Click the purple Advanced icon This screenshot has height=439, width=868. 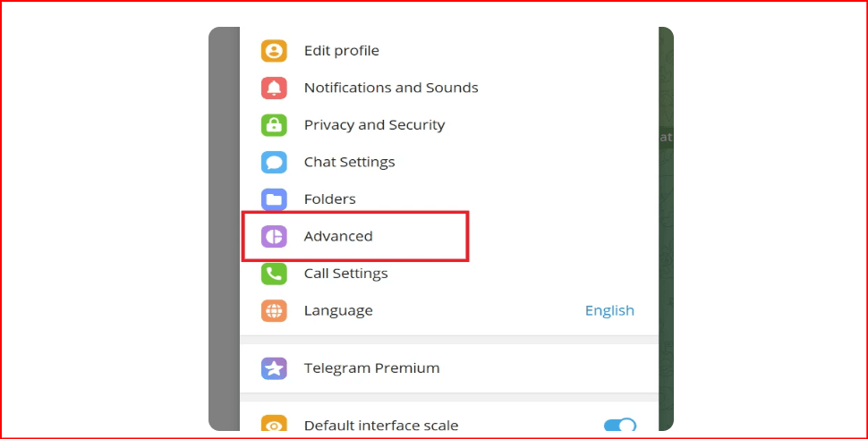click(274, 236)
